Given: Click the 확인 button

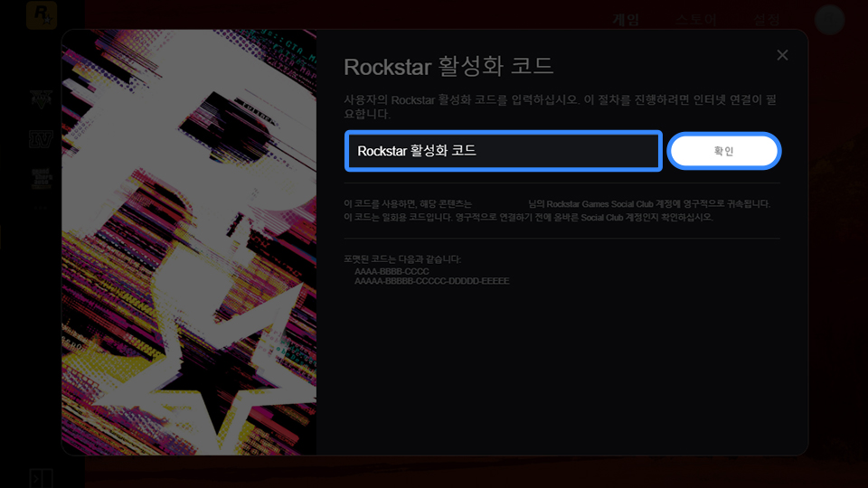Looking at the screenshot, I should [724, 151].
